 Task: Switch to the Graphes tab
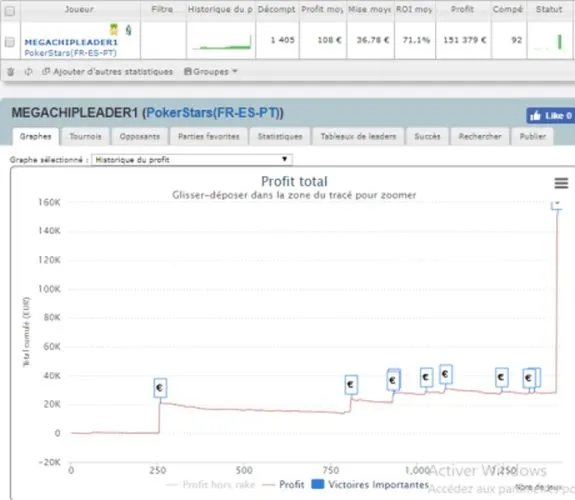coord(36,136)
